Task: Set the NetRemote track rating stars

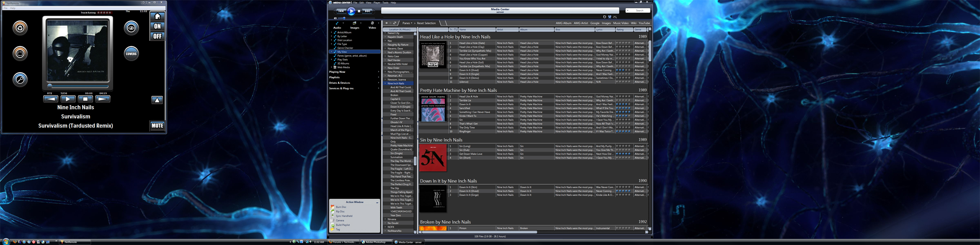Action: pos(104,13)
